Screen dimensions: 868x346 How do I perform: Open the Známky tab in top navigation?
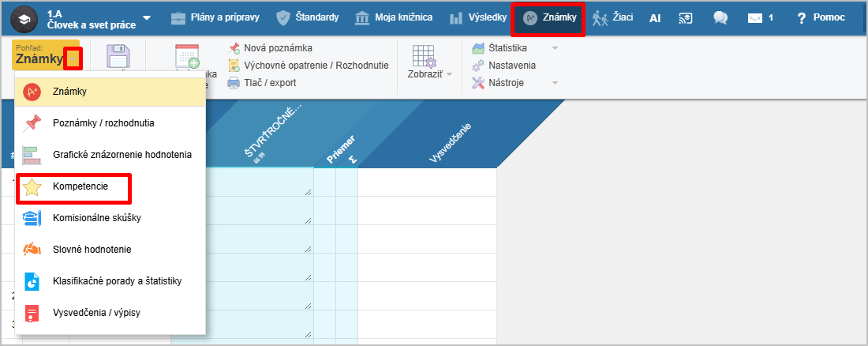551,18
